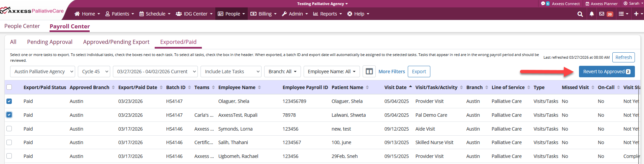Open the notifications bell icon

[x=591, y=14]
